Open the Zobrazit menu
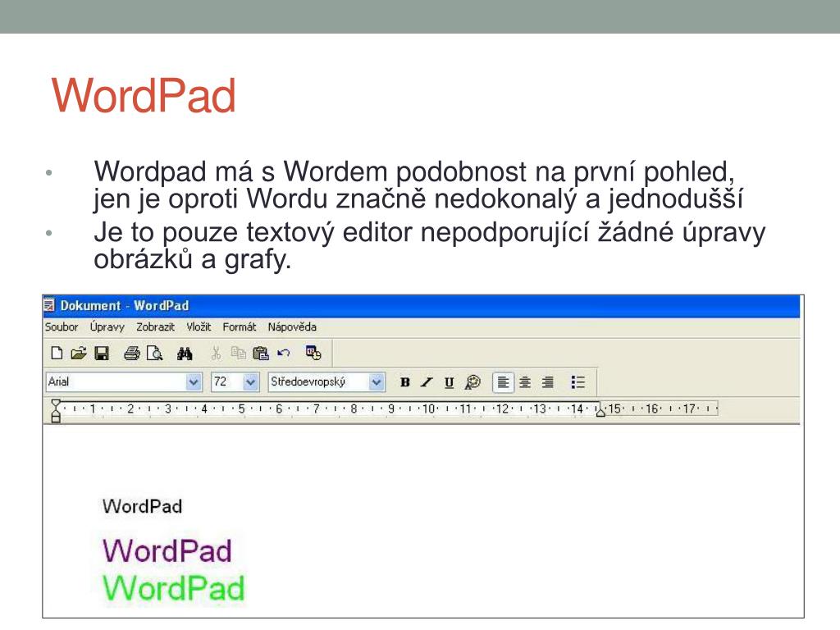 click(x=155, y=326)
